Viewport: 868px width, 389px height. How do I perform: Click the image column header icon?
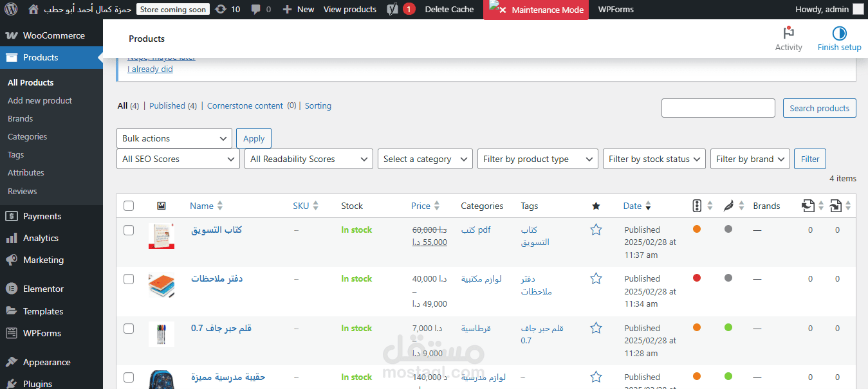click(x=162, y=206)
